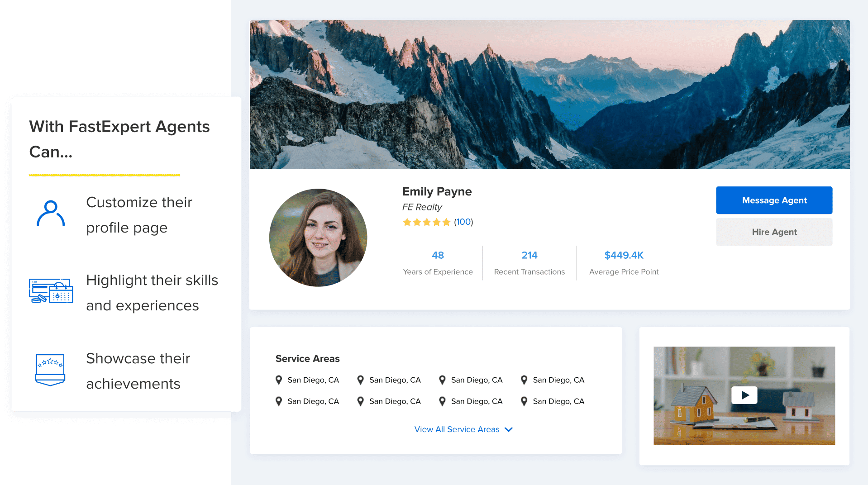
Task: Click the With FastExpert Agents Can heading
Action: tap(119, 139)
